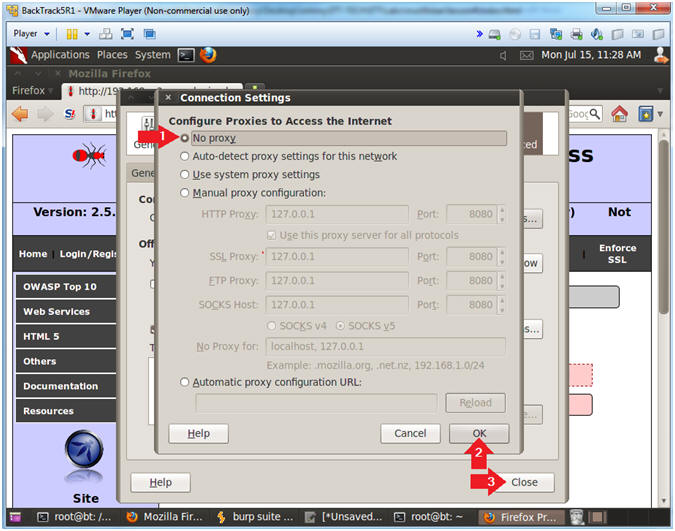Enter VMware full screen mode icon

127,34
